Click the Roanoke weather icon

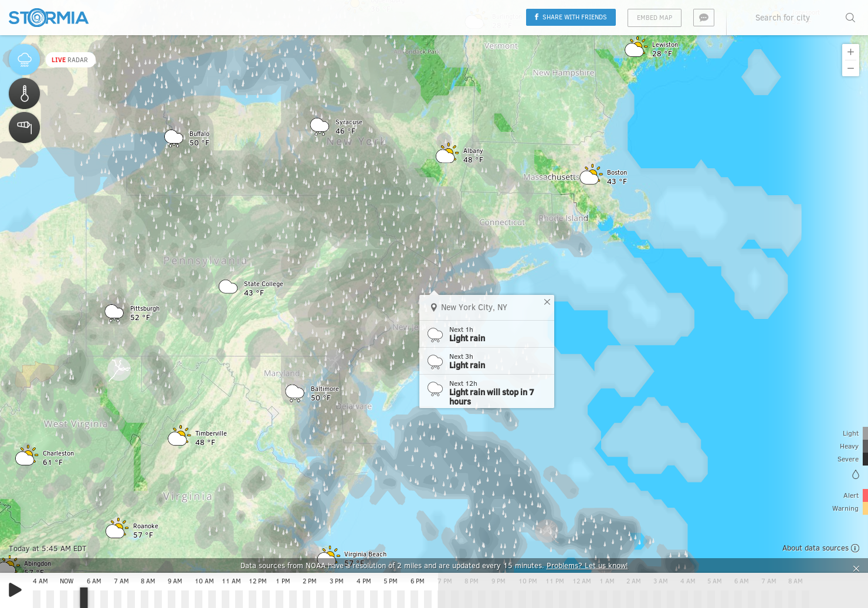(117, 529)
